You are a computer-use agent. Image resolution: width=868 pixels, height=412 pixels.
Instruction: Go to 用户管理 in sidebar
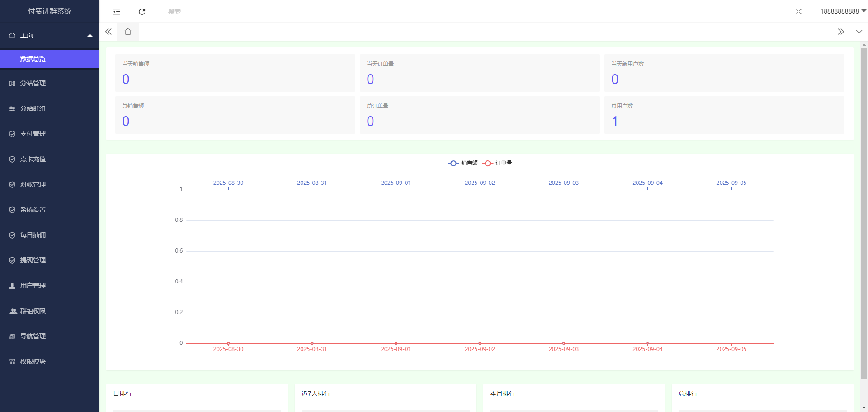pos(33,286)
